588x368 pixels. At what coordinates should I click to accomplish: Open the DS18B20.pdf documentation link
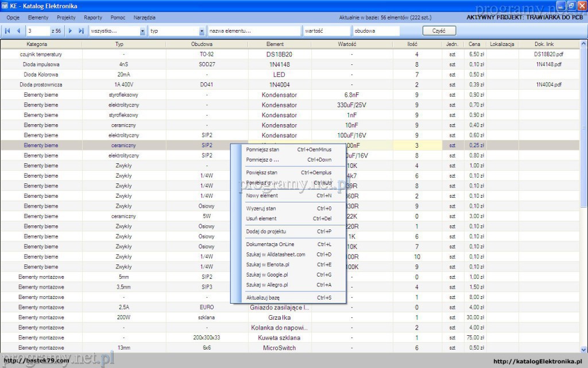click(548, 54)
